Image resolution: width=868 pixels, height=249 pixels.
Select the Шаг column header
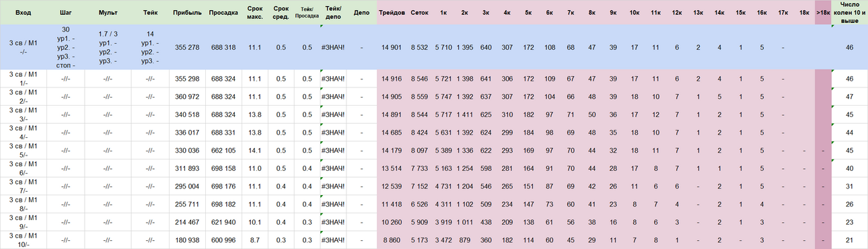pos(65,13)
